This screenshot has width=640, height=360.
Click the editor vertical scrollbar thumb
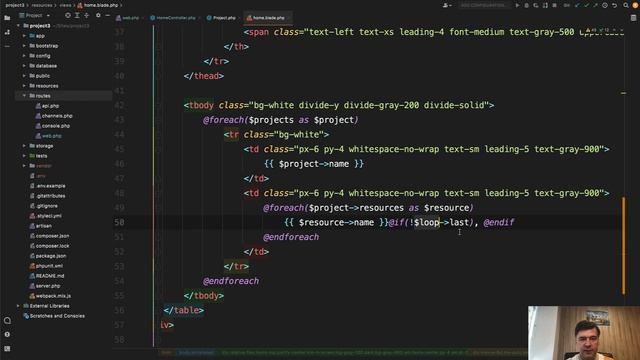(x=623, y=245)
